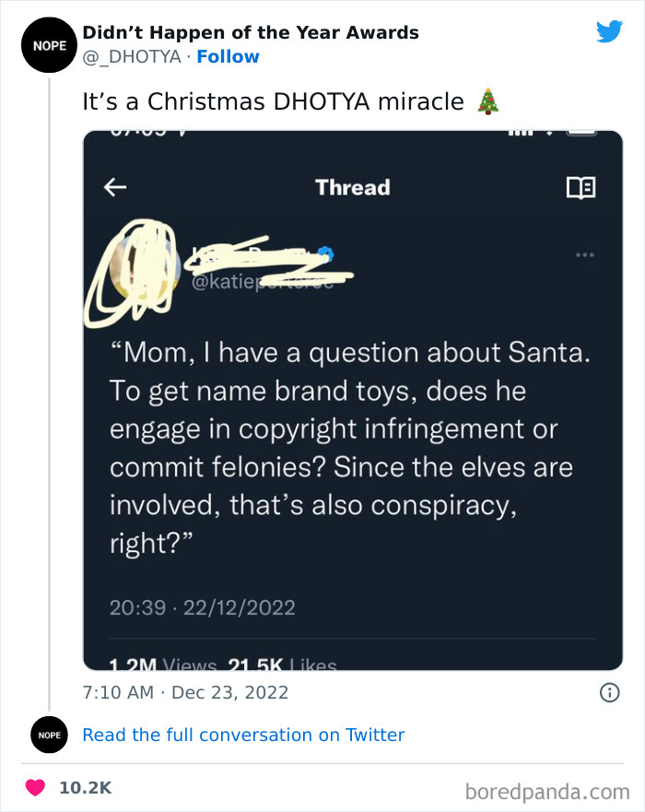This screenshot has width=645, height=812.
Task: Open the back arrow in the Thread view
Action: [x=113, y=187]
